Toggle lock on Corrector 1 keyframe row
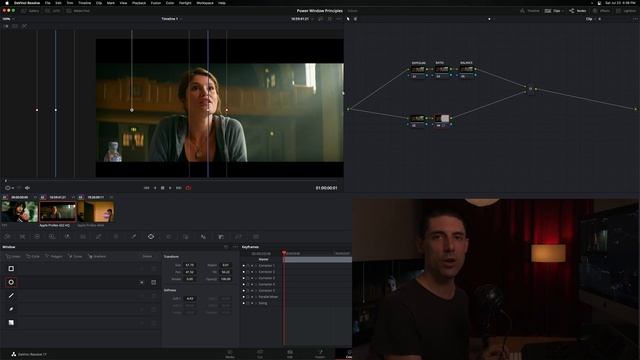The width and height of the screenshot is (640, 360). [248, 266]
